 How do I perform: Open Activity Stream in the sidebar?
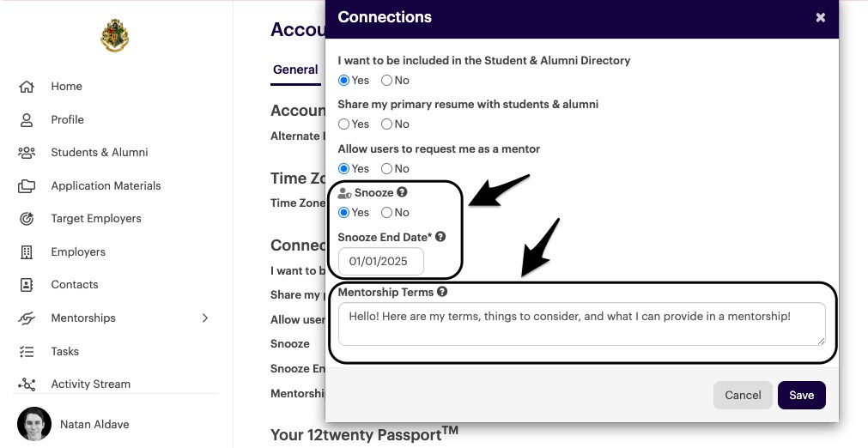90,384
